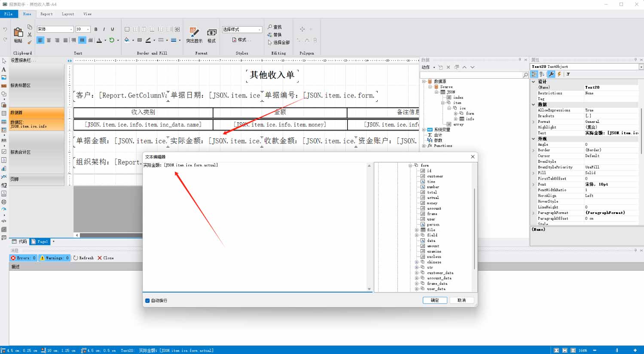
Task: Toggle the 自动换行 word wrap checkbox
Action: (x=147, y=301)
